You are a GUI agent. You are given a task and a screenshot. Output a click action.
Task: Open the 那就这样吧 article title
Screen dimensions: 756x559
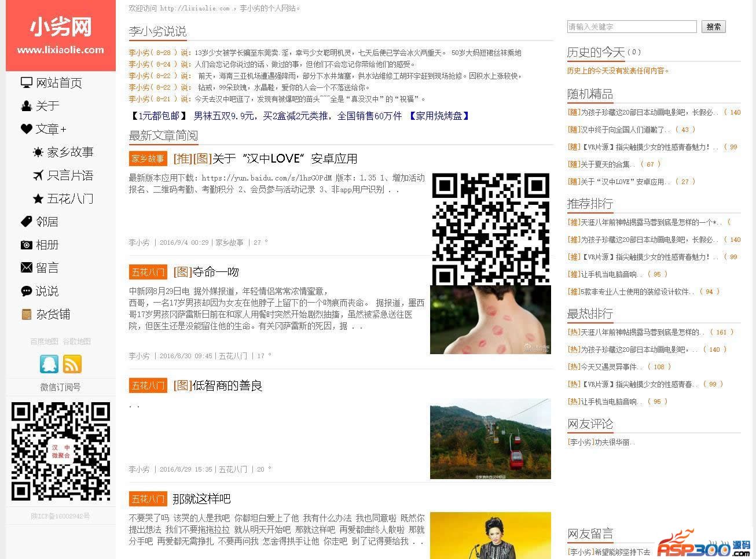point(201,499)
